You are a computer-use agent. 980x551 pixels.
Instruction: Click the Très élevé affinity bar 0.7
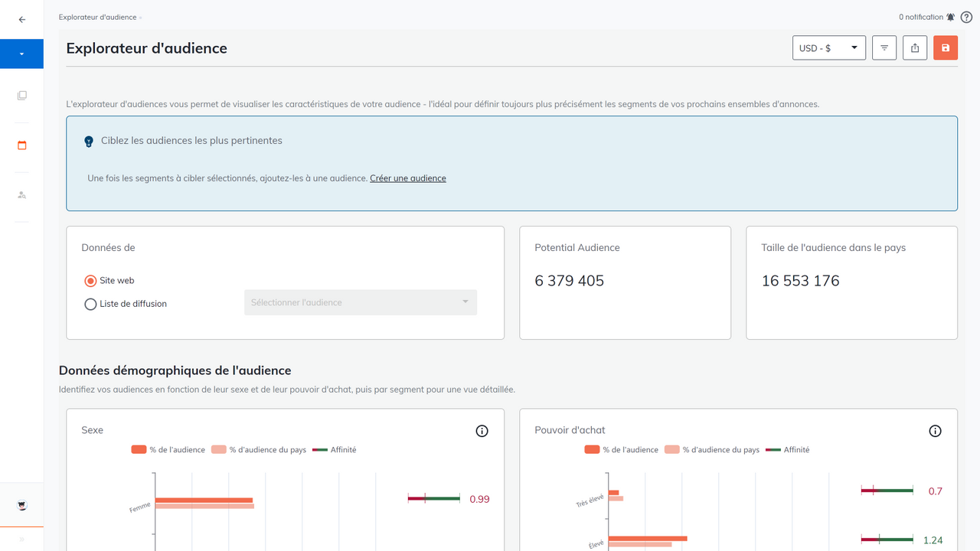tap(887, 490)
